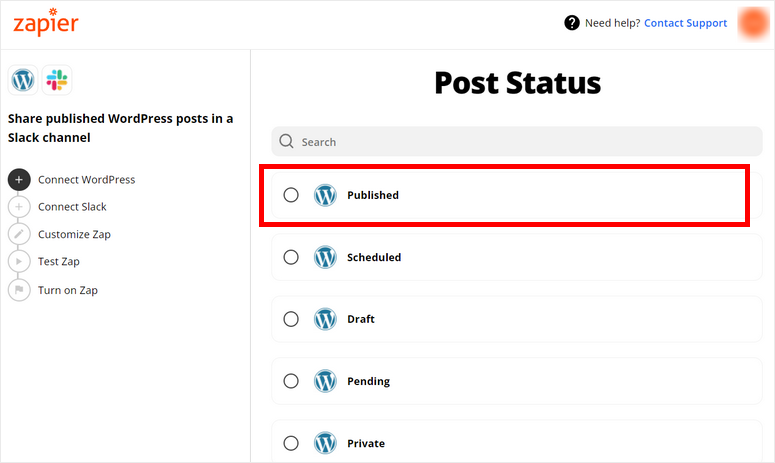
Task: Click the plus icon beside Connect WordPress
Action: coord(19,179)
